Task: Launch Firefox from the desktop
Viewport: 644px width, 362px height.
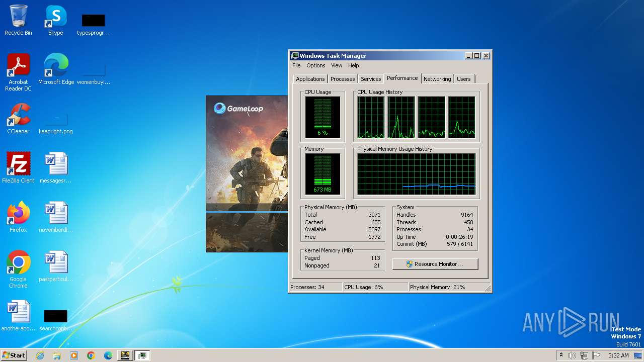Action: pos(19,217)
